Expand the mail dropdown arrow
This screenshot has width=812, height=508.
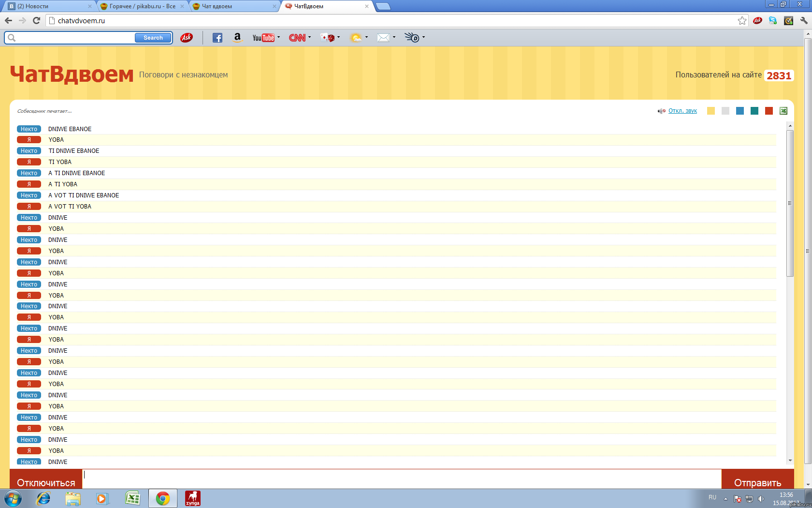pyautogui.click(x=394, y=37)
